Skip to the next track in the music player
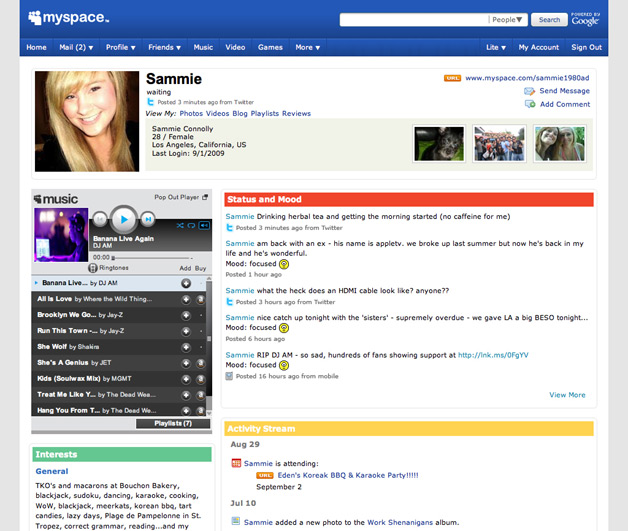 (148, 219)
